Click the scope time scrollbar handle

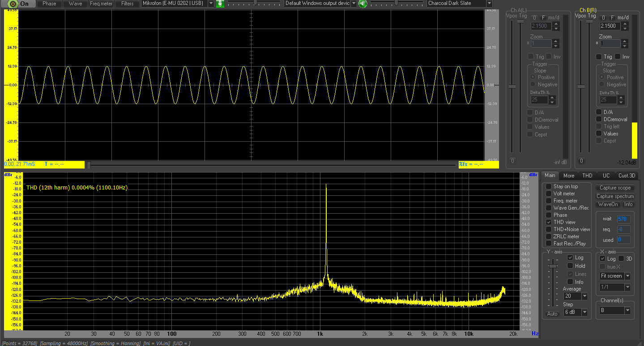[89, 165]
